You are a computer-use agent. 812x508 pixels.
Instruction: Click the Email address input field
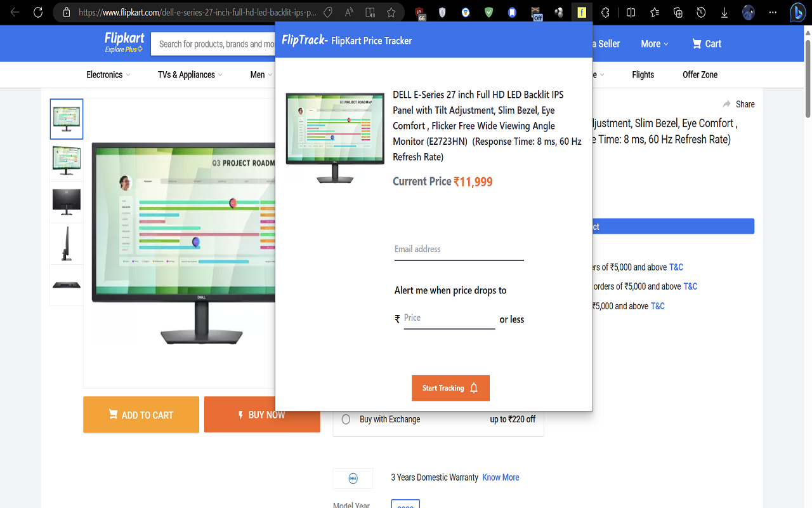click(459, 250)
